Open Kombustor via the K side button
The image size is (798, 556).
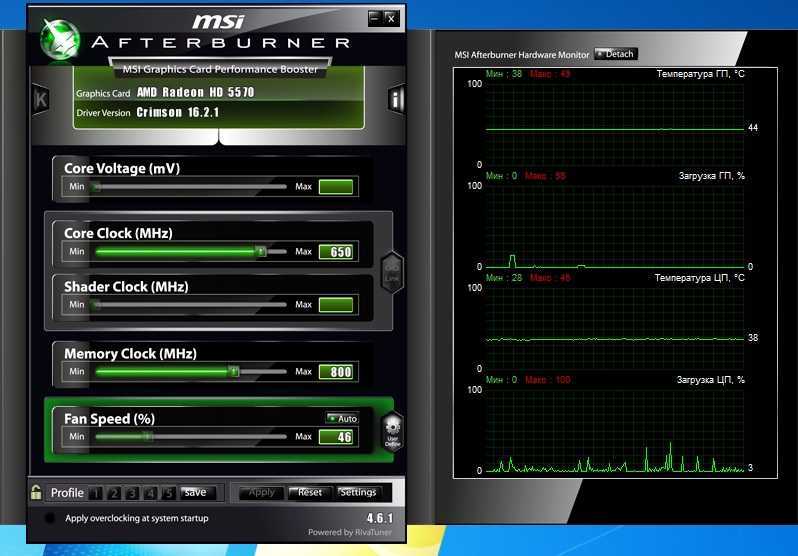(x=40, y=98)
